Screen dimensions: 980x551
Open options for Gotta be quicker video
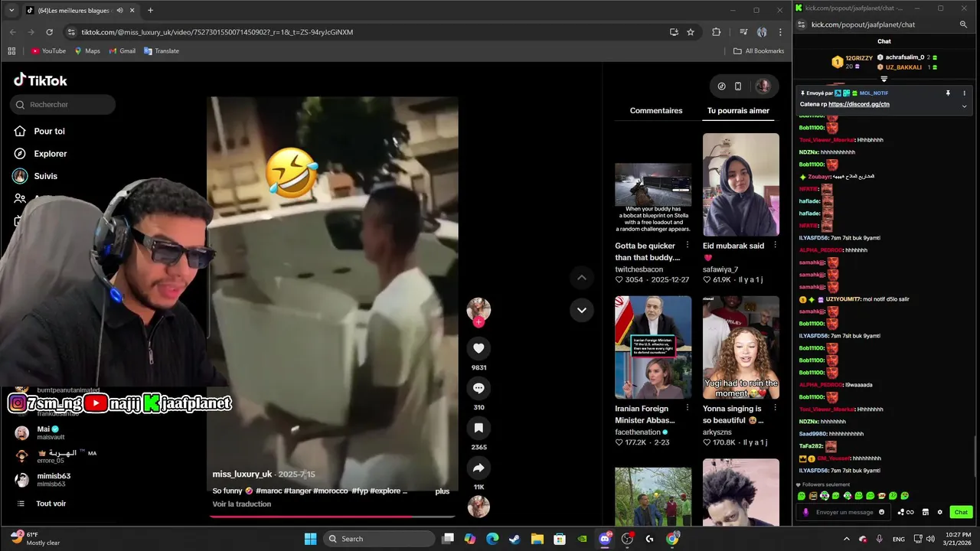(x=687, y=245)
